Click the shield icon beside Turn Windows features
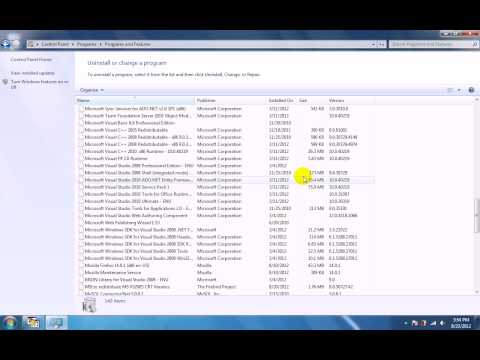The height and width of the screenshot is (360, 480). [5, 82]
